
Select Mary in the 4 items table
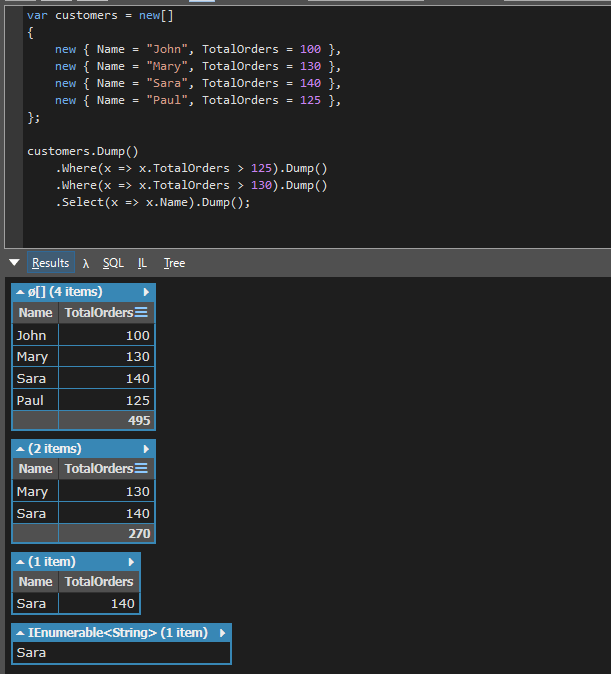(x=35, y=356)
